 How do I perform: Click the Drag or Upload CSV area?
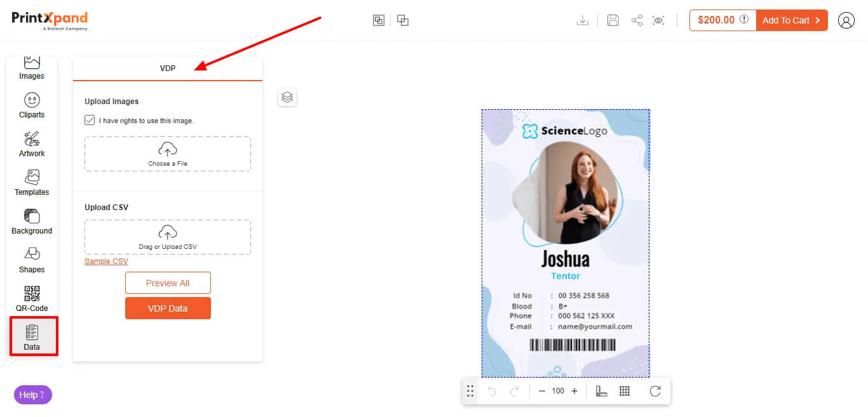pyautogui.click(x=168, y=237)
